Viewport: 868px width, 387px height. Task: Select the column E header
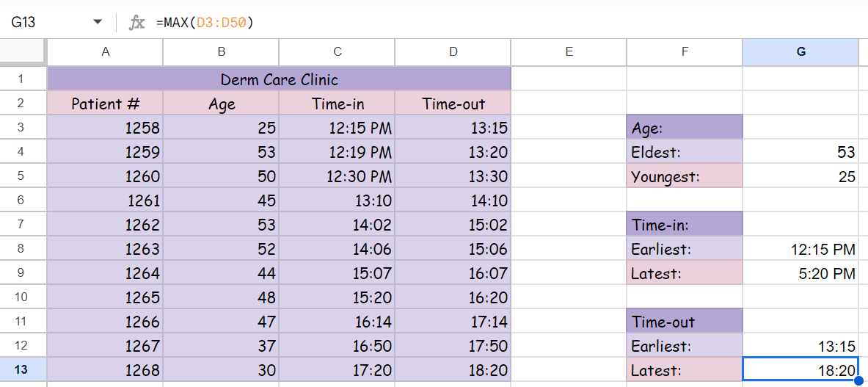tap(569, 51)
